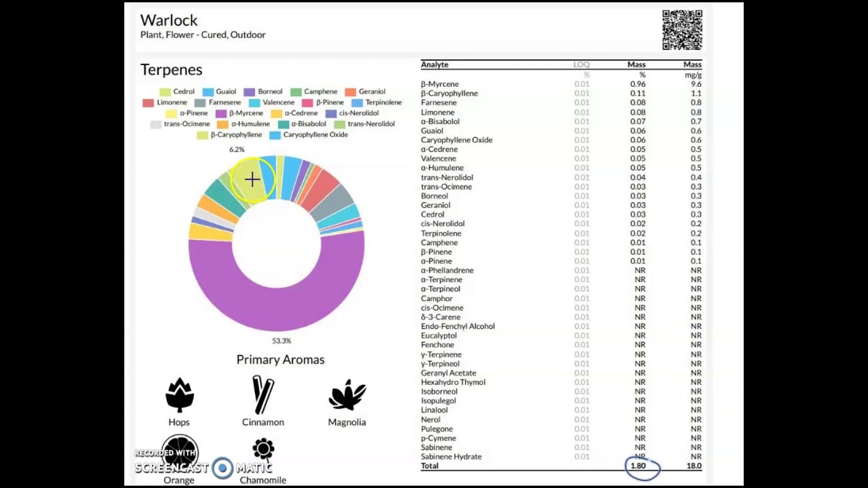The height and width of the screenshot is (488, 868).
Task: Click the Geranyl Acetate row name
Action: pos(449,373)
